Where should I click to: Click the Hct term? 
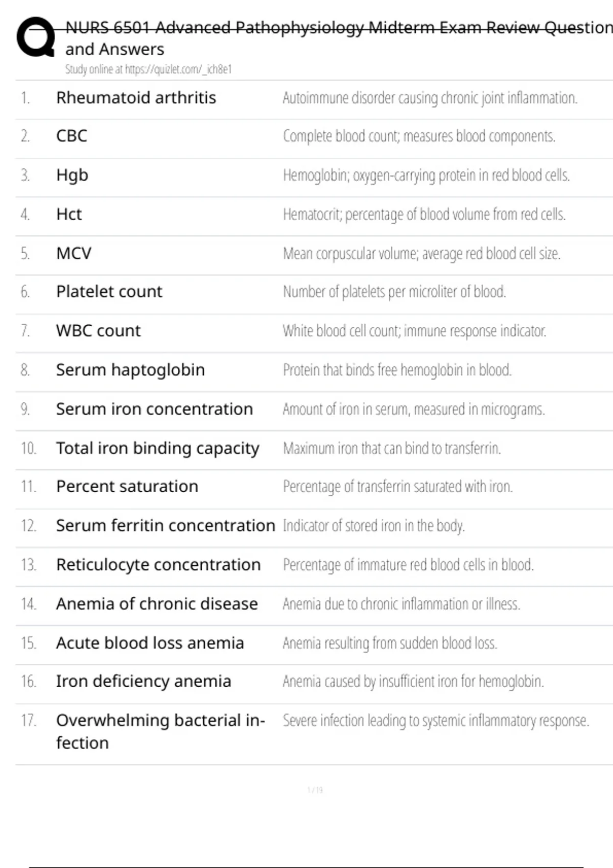point(69,214)
